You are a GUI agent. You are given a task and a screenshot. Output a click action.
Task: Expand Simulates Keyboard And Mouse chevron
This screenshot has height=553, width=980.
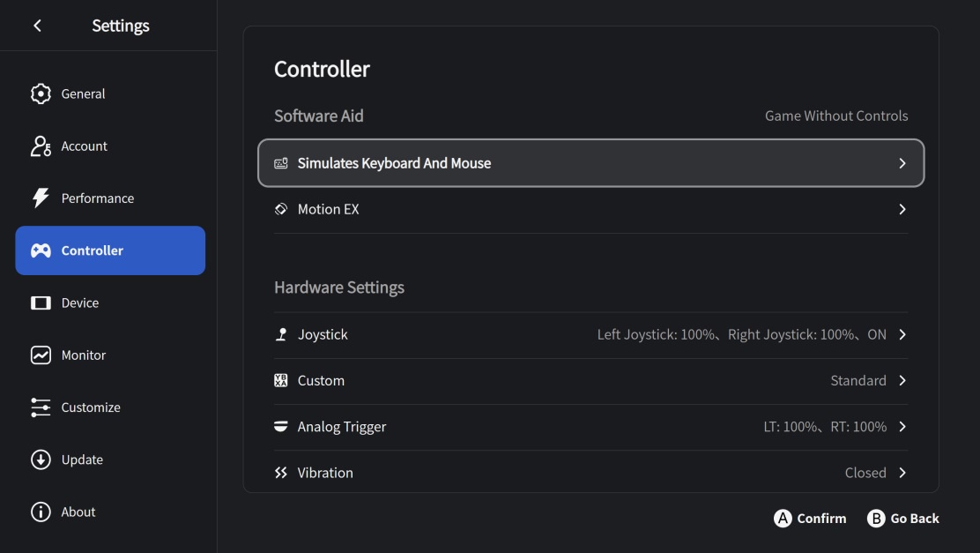point(902,163)
